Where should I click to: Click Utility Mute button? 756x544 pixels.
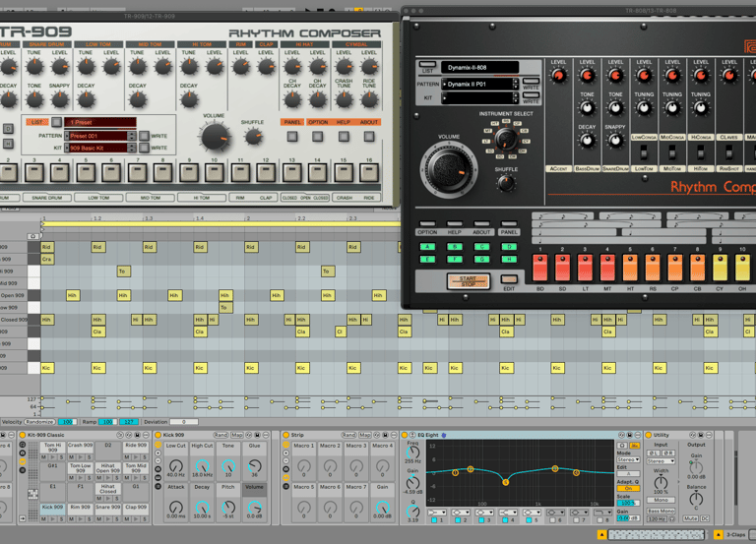(x=690, y=518)
